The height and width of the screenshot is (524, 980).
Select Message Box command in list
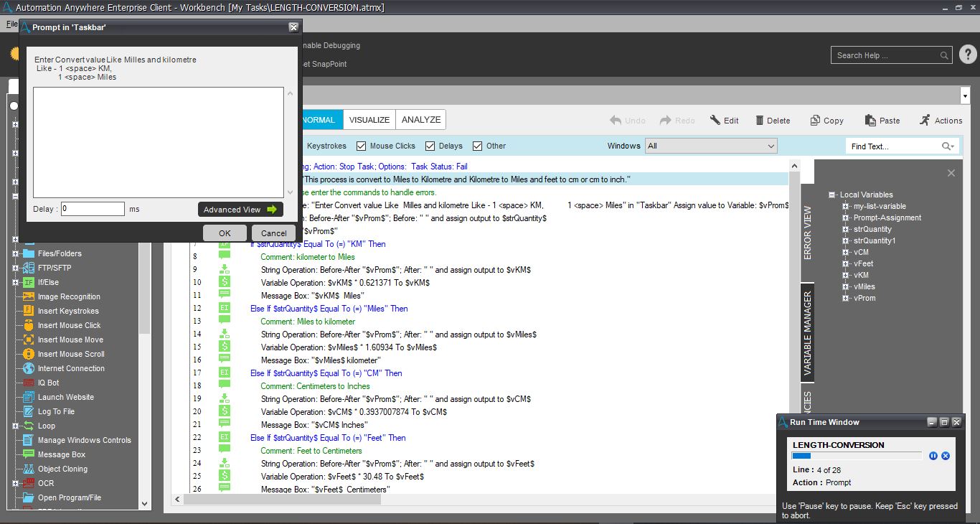(61, 454)
